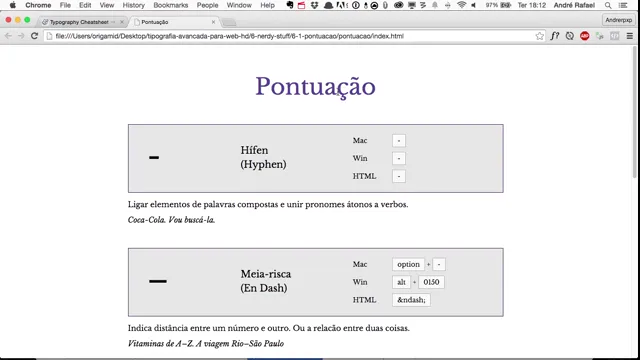Click the Ter 18:12 clock
The image size is (640, 360).
point(531,5)
